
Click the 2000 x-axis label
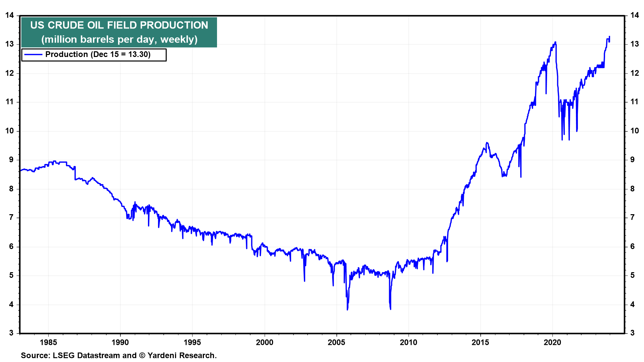coord(264,342)
